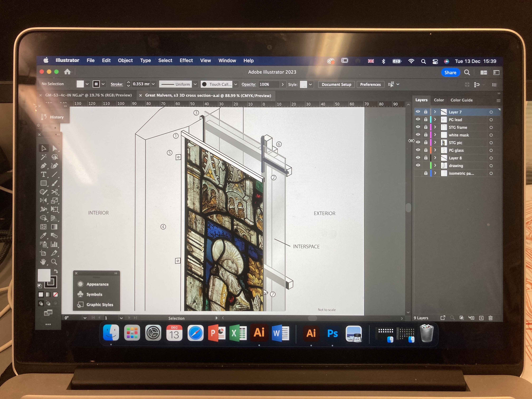Image resolution: width=532 pixels, height=399 pixels.
Task: Hide the white mask layer
Action: tap(418, 135)
